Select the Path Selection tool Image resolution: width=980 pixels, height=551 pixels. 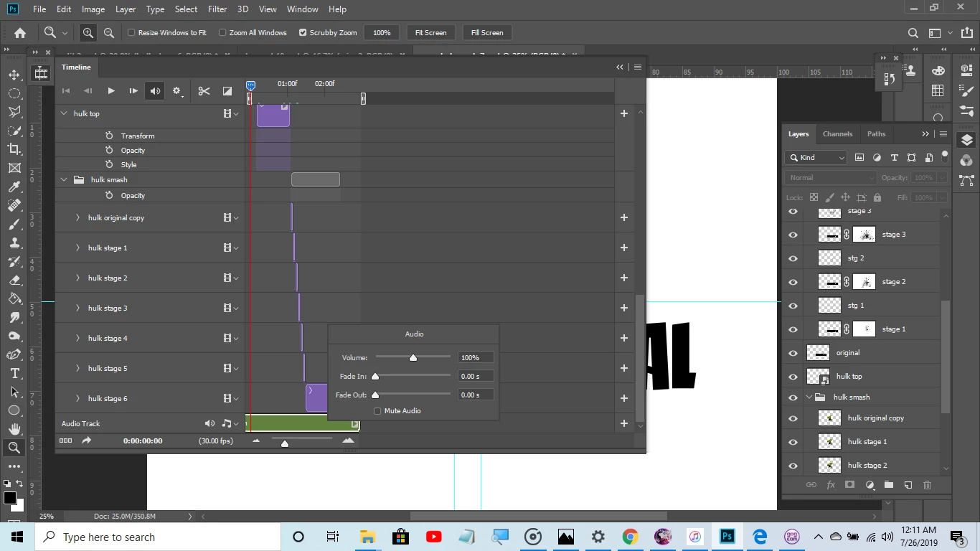(x=14, y=392)
